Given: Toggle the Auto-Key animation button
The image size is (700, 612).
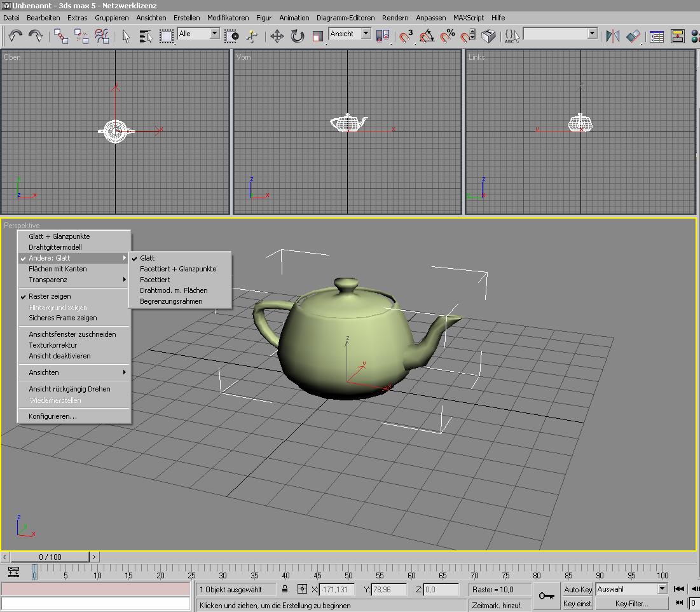Looking at the screenshot, I should coord(578,589).
